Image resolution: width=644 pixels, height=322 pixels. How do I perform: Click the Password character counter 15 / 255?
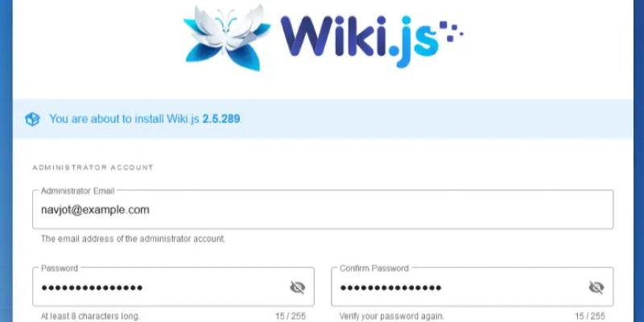pos(291,316)
